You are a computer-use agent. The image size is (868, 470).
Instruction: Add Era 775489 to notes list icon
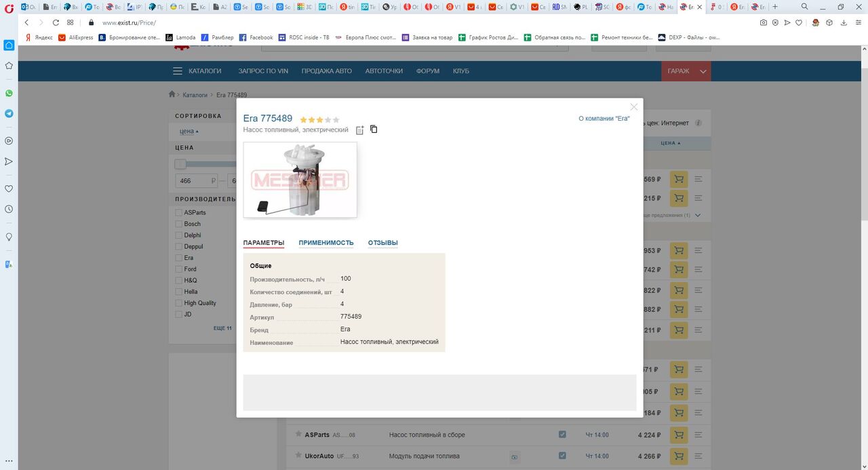tap(360, 130)
